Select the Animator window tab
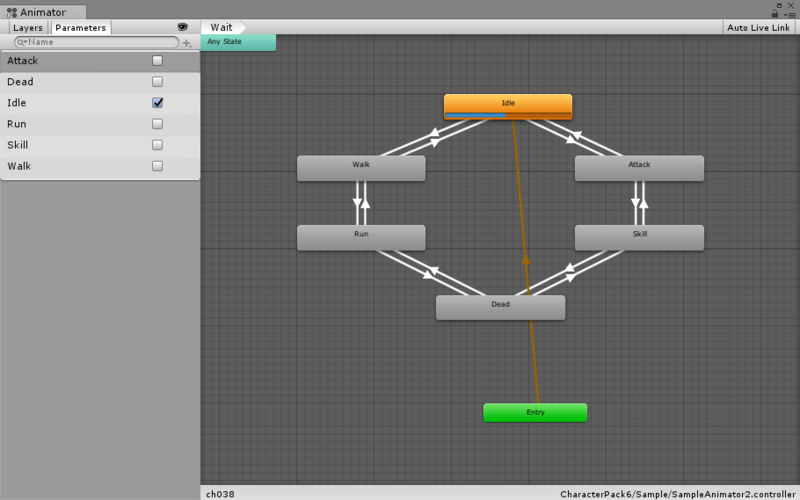800x500 pixels. pyautogui.click(x=43, y=12)
